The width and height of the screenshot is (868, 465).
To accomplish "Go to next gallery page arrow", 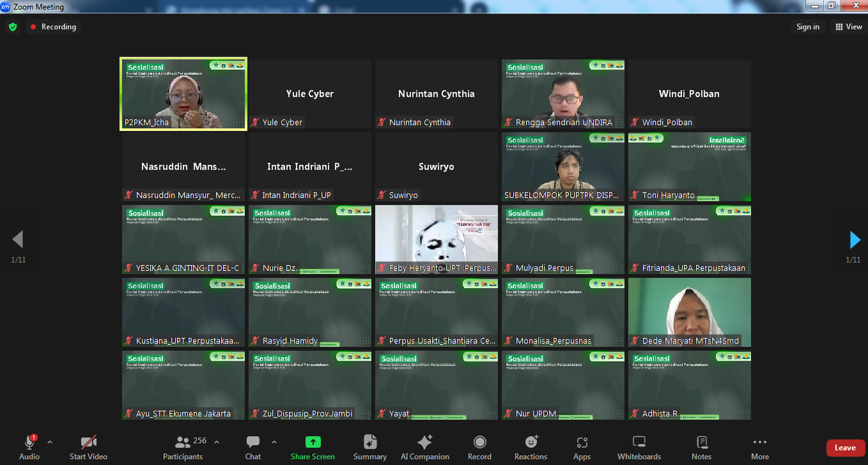I will pyautogui.click(x=855, y=240).
